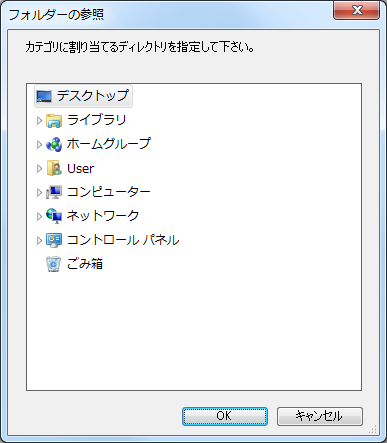The image size is (387, 443).
Task: Click the User folder icon
Action: pos(54,168)
